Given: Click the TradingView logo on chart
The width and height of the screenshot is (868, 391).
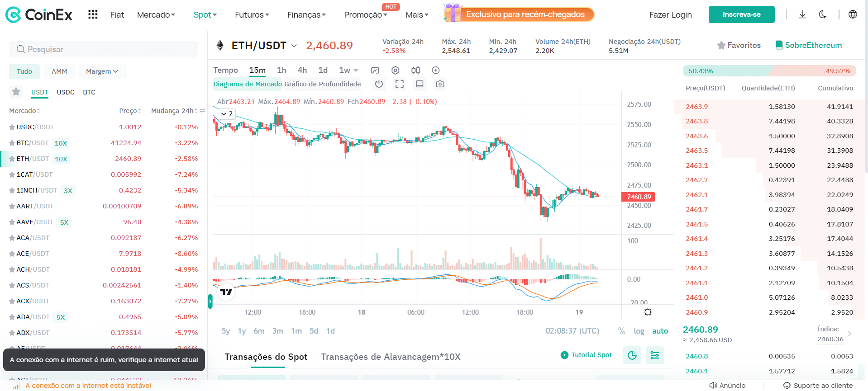Looking at the screenshot, I should [x=226, y=292].
